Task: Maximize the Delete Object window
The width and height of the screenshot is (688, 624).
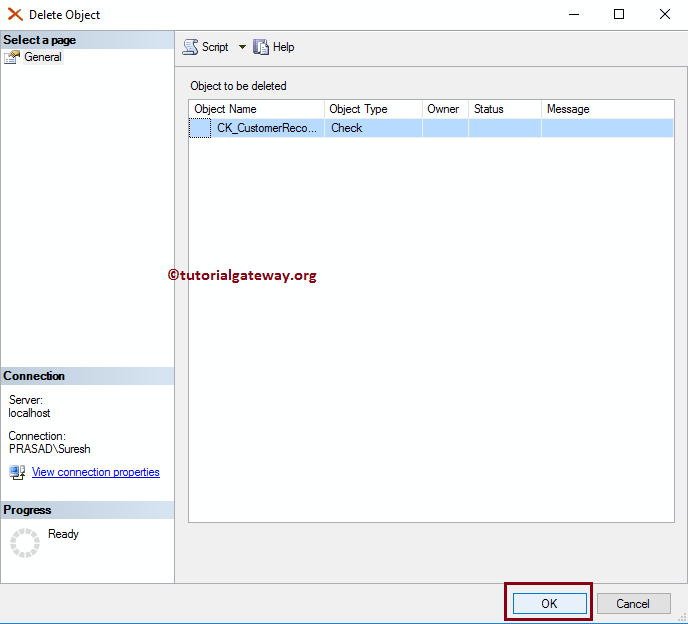Action: [x=619, y=14]
